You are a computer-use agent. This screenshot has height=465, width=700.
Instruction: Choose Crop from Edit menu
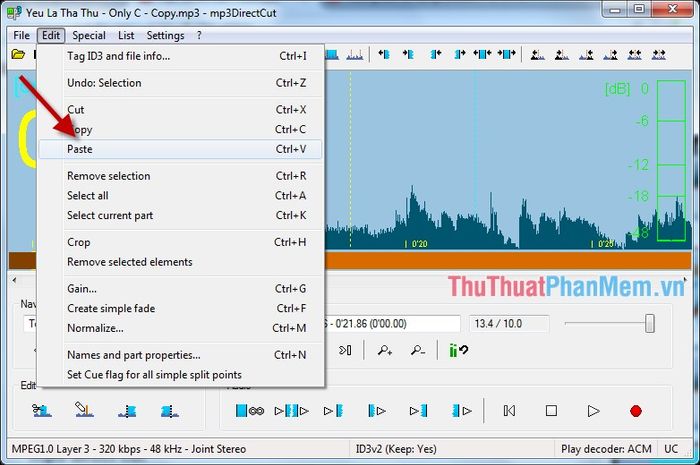[x=180, y=242]
